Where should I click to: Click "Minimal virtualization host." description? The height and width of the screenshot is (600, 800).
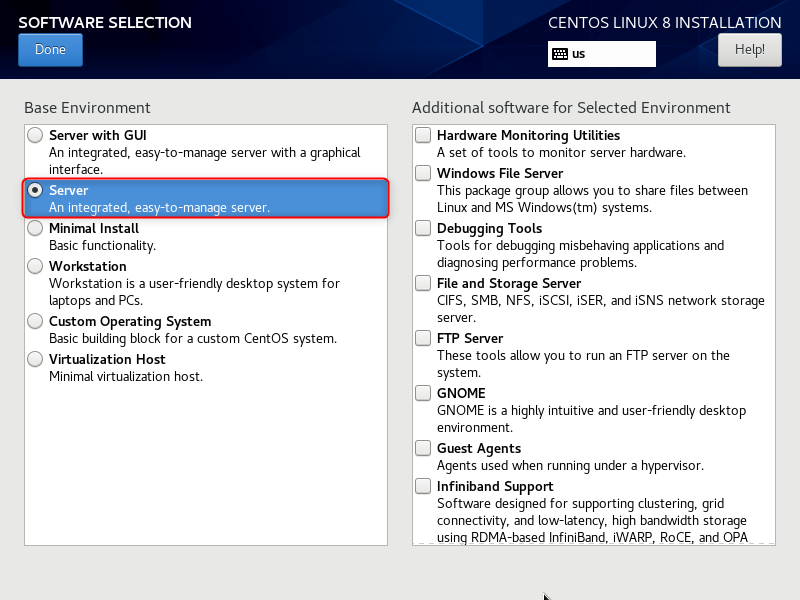pyautogui.click(x=126, y=377)
